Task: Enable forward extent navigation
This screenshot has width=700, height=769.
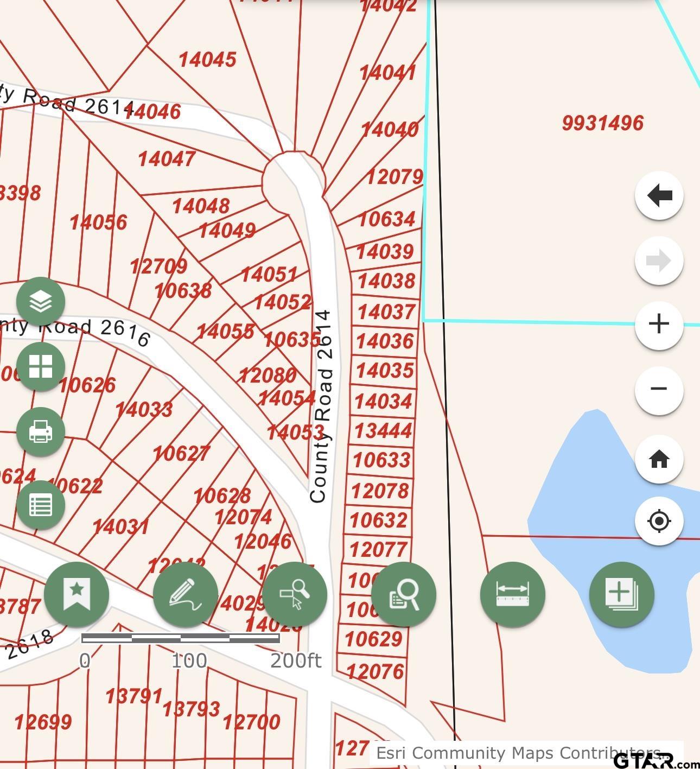Action: point(658,260)
